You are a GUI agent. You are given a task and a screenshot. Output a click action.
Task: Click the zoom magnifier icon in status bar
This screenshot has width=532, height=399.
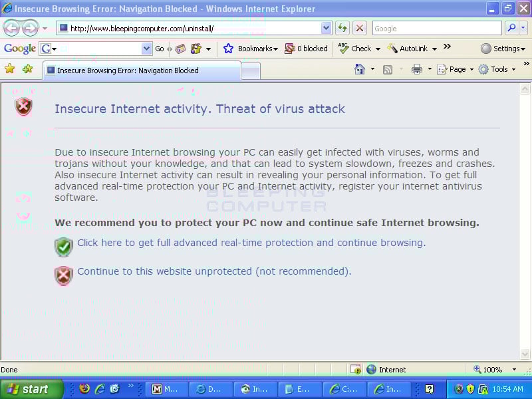pos(477,369)
